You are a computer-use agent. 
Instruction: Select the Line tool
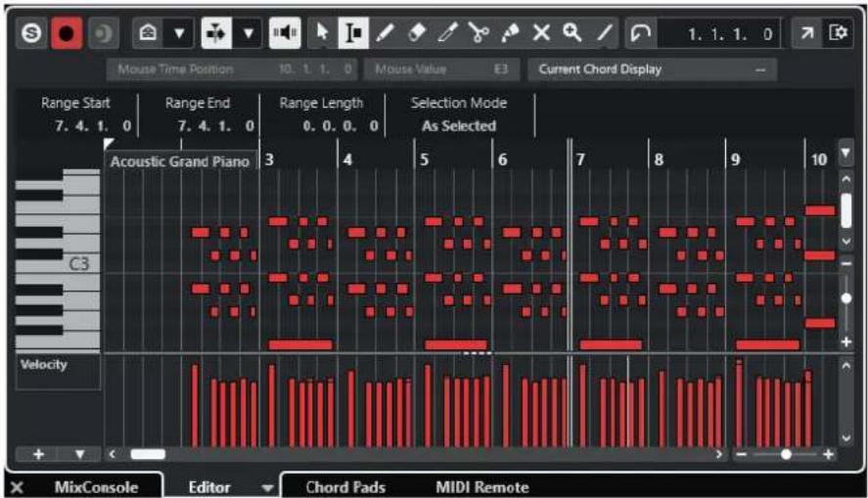pos(604,33)
